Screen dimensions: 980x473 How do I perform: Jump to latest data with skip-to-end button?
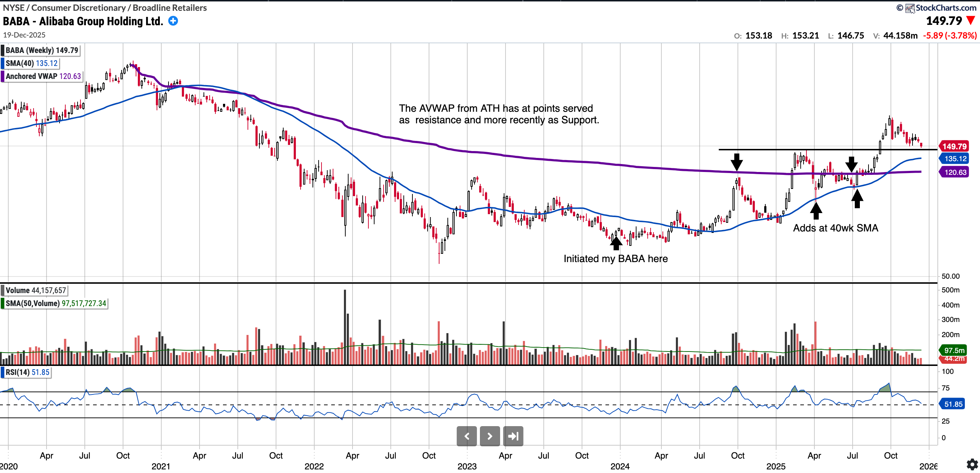(x=513, y=436)
